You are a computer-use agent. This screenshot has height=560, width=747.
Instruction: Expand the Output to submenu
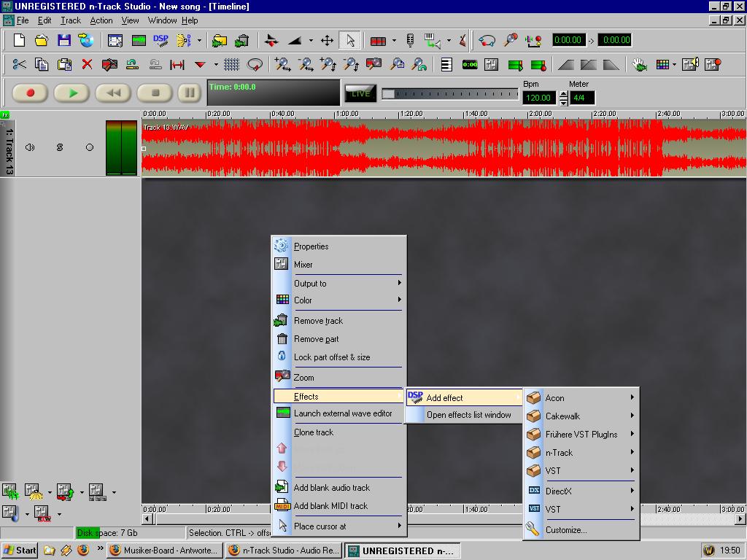tap(338, 284)
